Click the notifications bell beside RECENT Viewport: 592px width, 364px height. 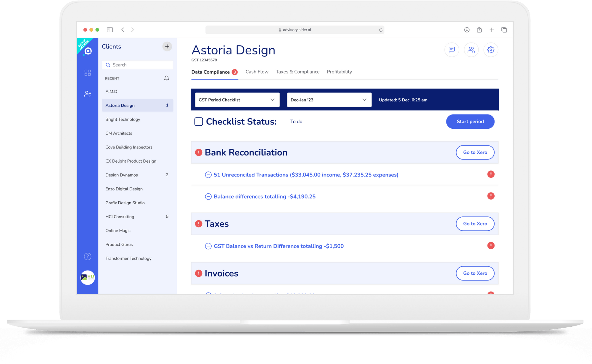click(x=166, y=78)
